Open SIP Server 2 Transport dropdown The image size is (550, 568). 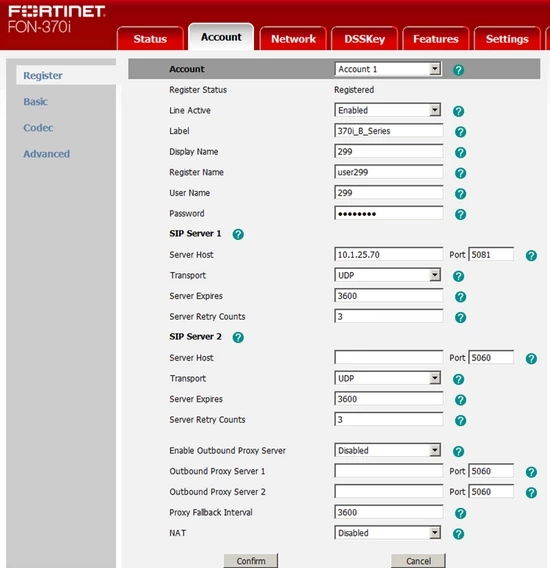[x=388, y=378]
